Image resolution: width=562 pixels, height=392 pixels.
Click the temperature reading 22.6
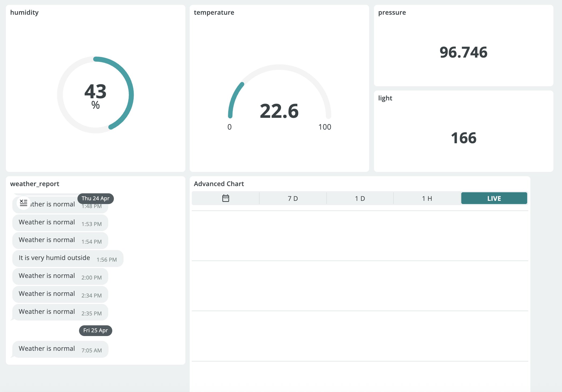[279, 111]
